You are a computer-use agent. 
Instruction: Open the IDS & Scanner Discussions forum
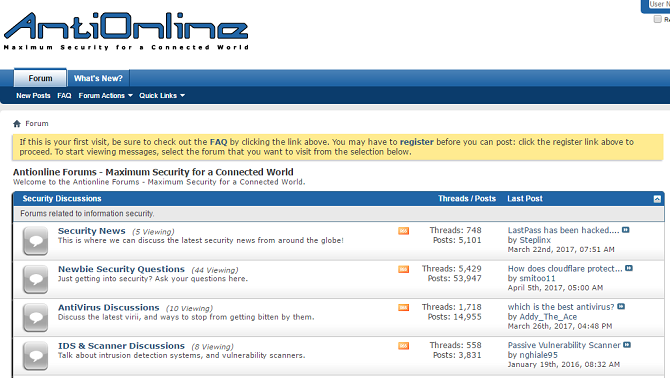click(121, 346)
